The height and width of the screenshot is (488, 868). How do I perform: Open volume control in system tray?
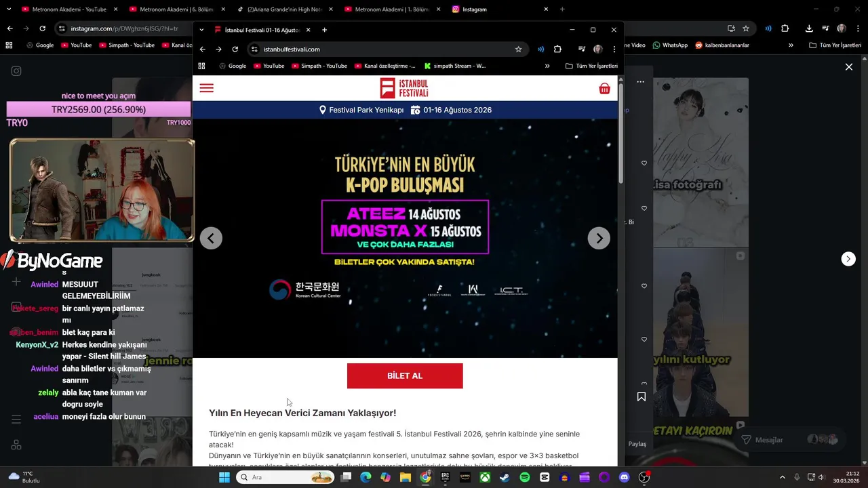pos(821,477)
